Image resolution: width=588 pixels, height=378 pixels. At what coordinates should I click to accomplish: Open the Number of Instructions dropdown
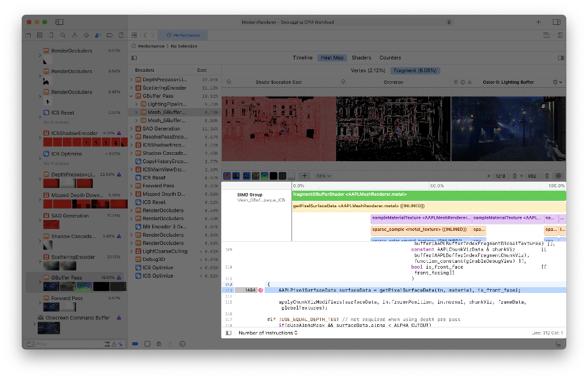[x=268, y=333]
